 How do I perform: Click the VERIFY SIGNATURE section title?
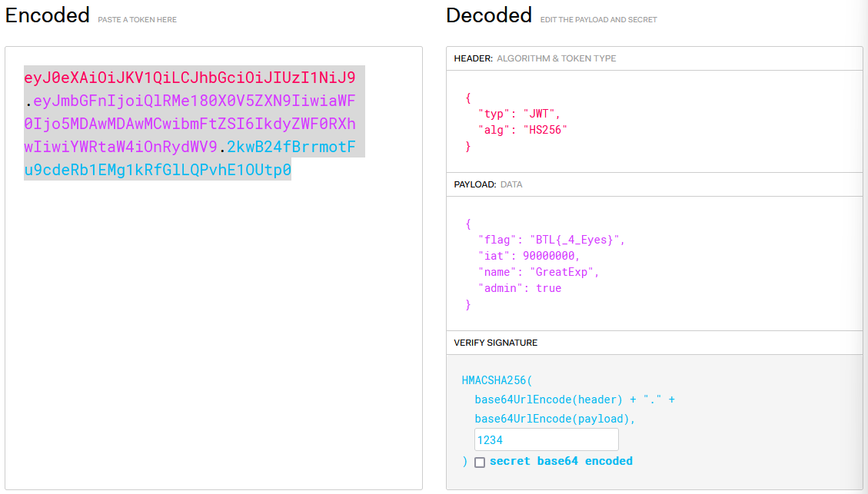[x=495, y=343]
